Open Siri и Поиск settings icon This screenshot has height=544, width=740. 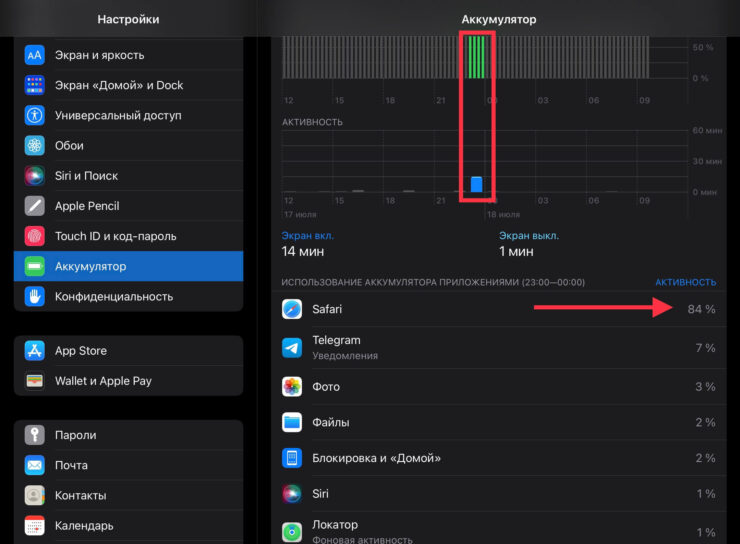pyautogui.click(x=35, y=176)
